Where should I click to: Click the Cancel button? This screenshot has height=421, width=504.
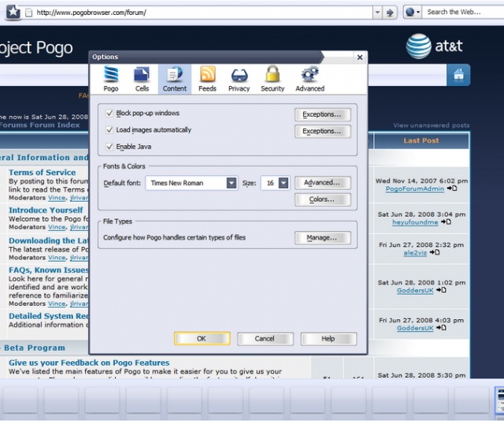[265, 338]
